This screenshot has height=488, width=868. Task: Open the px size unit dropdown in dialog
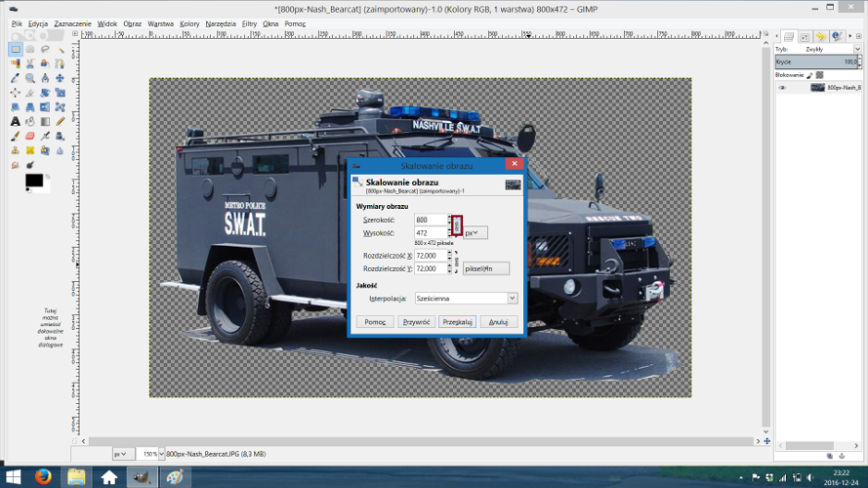point(475,233)
